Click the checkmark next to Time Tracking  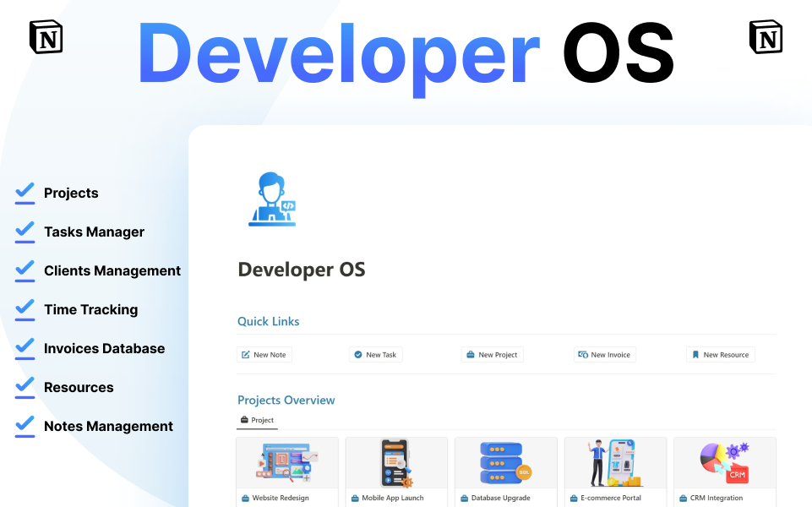point(25,309)
